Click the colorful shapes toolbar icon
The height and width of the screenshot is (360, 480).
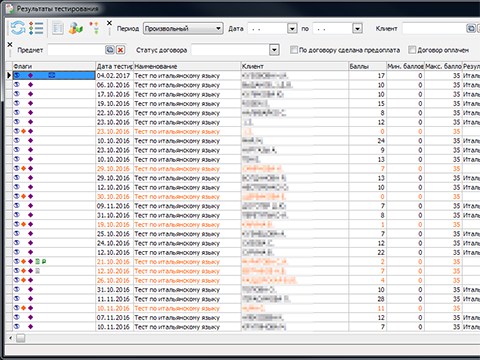tap(76, 28)
